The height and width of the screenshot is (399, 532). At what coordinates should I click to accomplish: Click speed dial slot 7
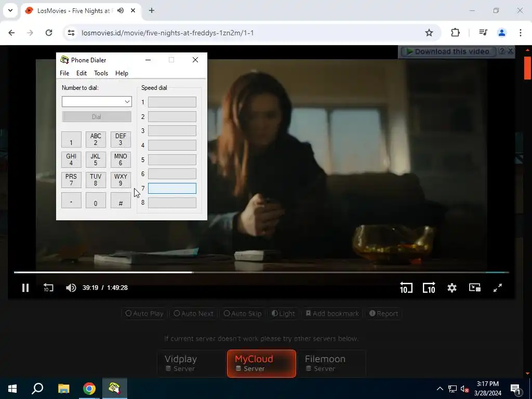[x=172, y=188]
